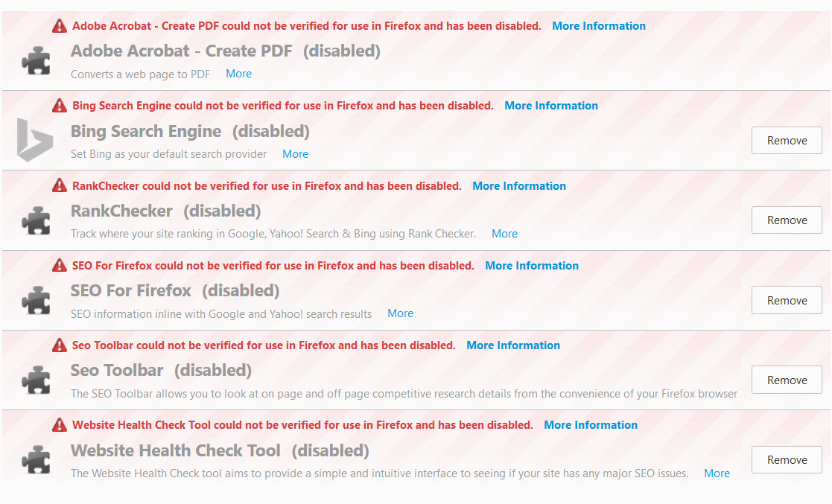Click the red warning triangle for Adobe Acrobat
The image size is (832, 504).
(x=60, y=25)
